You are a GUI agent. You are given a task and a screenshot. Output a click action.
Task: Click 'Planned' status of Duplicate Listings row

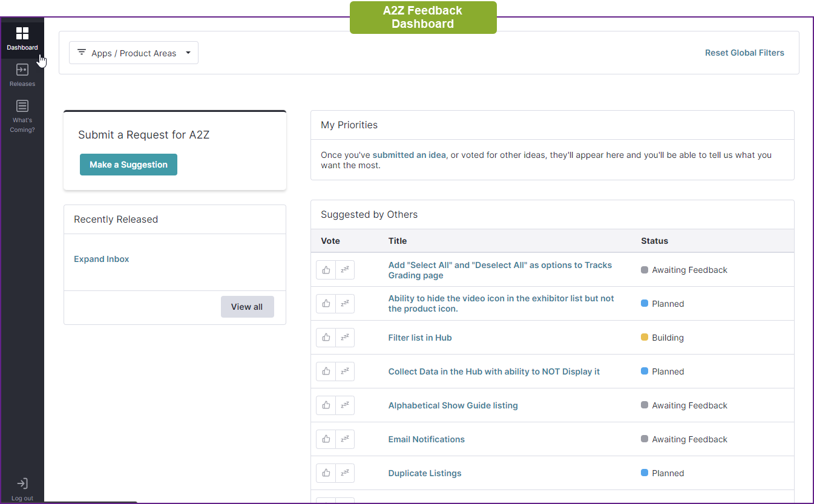(662, 473)
